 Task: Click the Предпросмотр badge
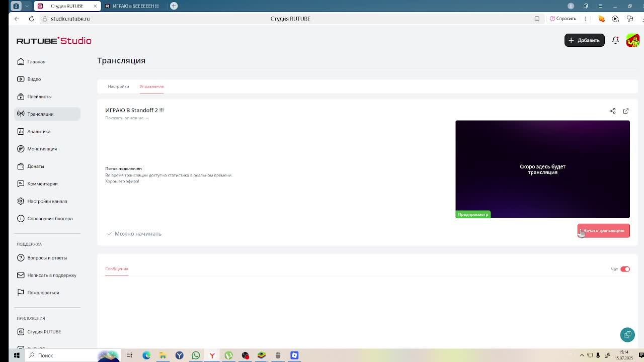pos(473,215)
